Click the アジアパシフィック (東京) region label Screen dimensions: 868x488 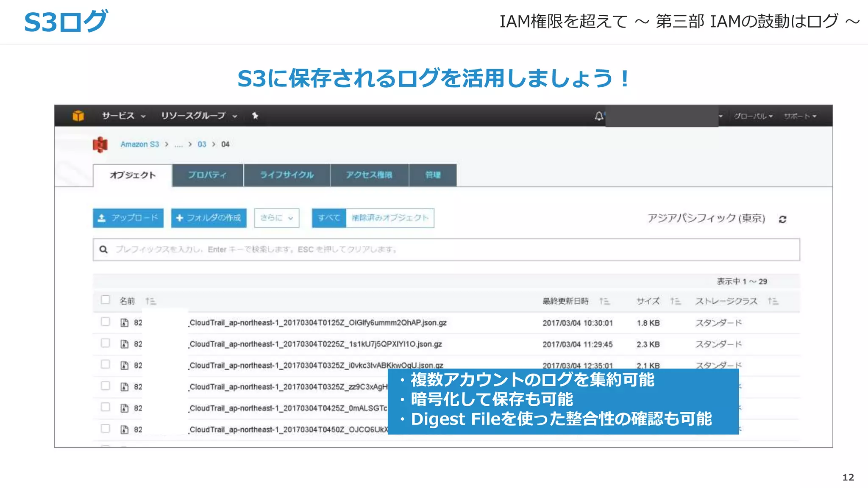tap(706, 218)
